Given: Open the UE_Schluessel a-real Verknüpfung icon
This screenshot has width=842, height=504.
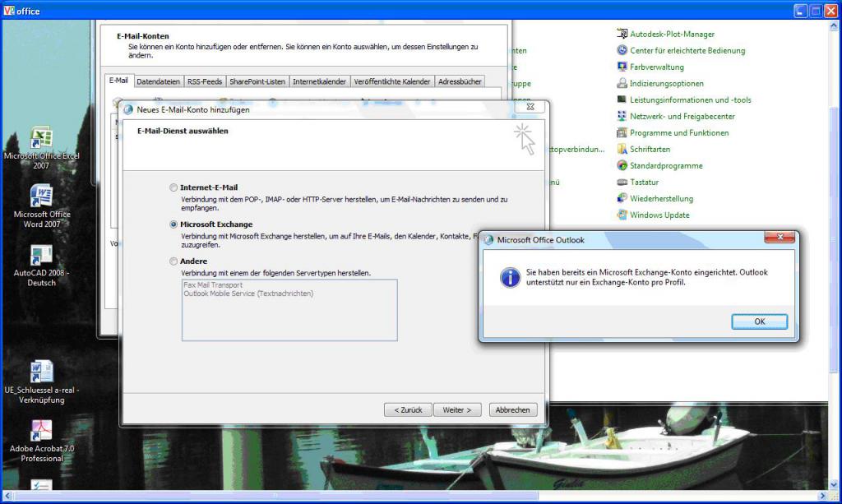Looking at the screenshot, I should pos(41,372).
